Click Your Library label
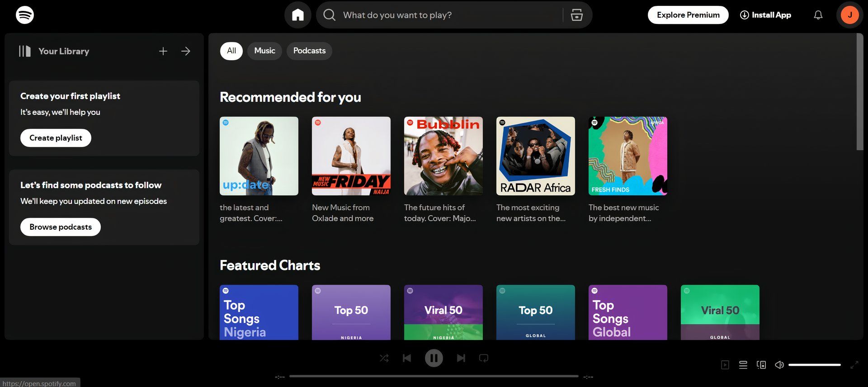The image size is (868, 387). tap(64, 51)
